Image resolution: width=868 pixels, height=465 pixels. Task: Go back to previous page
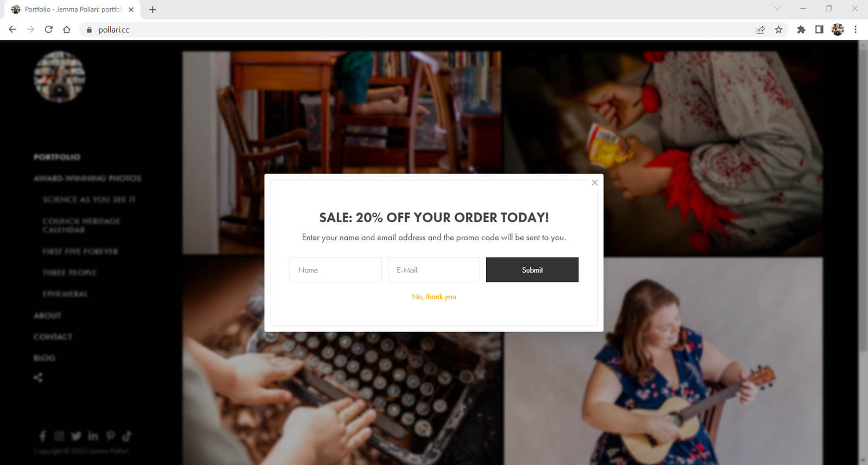pos(12,30)
